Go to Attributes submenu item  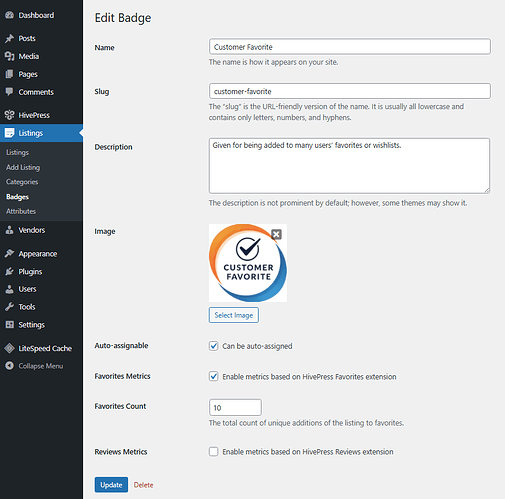[21, 211]
